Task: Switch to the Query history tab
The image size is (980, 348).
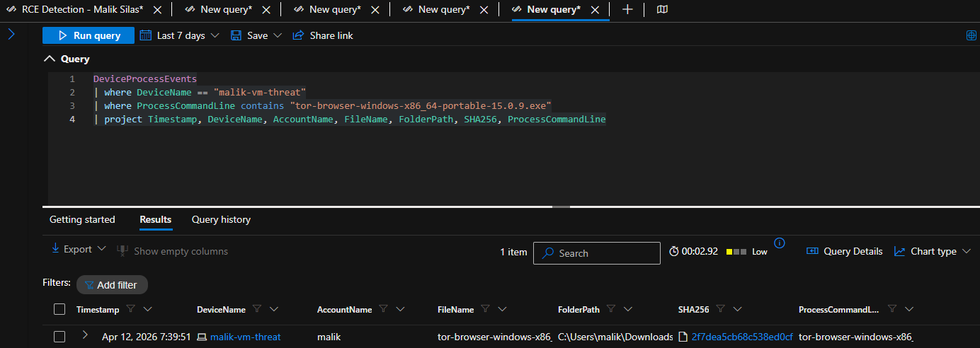Action: [221, 219]
